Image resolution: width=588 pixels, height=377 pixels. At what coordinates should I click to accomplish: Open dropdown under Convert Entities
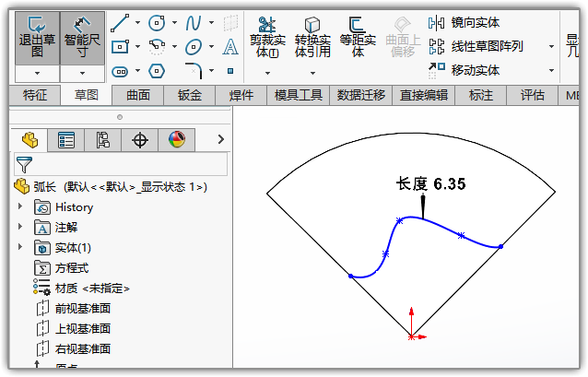click(312, 73)
